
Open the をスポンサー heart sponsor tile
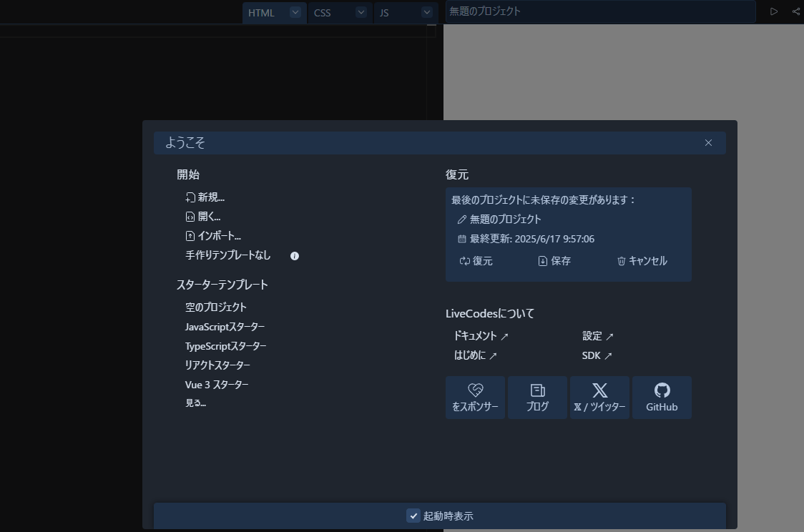pyautogui.click(x=476, y=398)
